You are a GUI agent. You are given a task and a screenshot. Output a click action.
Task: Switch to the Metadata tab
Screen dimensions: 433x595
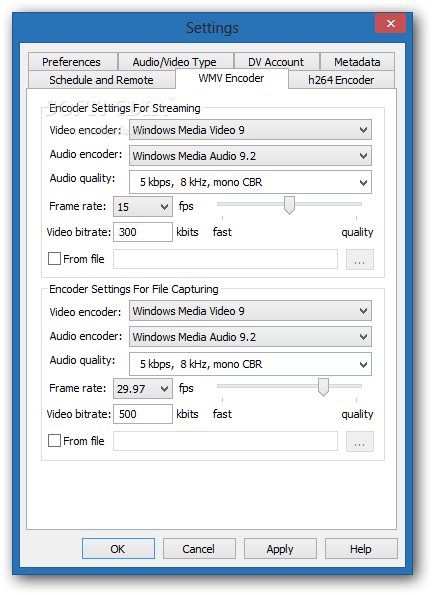(x=357, y=61)
